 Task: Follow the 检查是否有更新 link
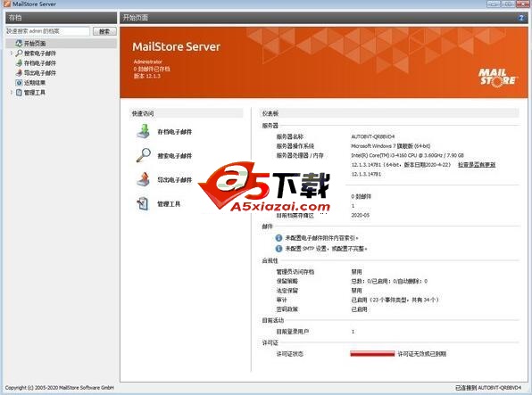point(477,165)
